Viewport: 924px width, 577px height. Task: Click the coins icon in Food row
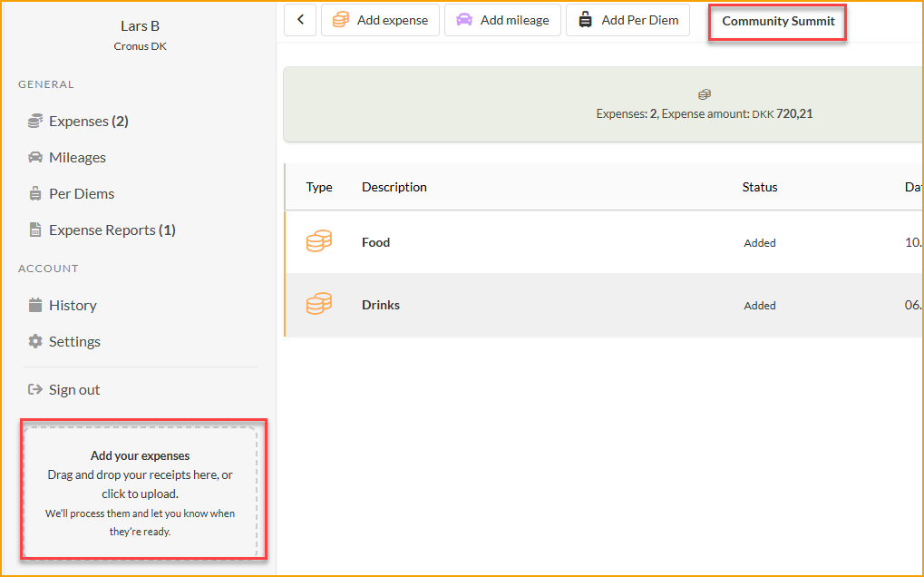(x=318, y=242)
